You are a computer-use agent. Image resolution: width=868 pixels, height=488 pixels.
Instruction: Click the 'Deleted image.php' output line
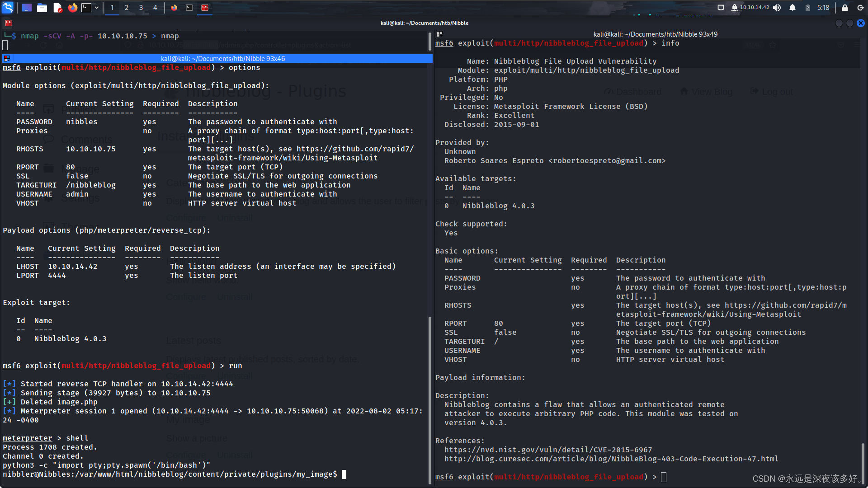point(50,402)
